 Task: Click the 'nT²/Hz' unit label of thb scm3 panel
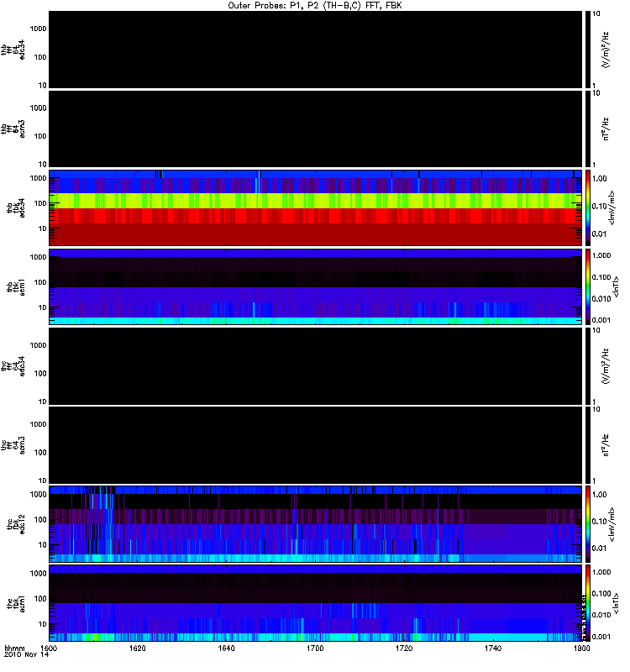pos(606,129)
